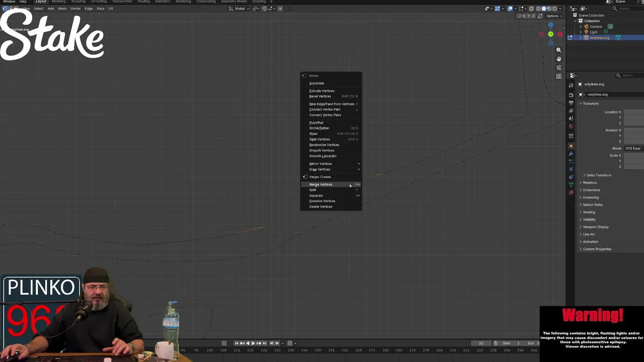Toggle Y mirror axis
This screenshot has width=644, height=362.
click(529, 16)
